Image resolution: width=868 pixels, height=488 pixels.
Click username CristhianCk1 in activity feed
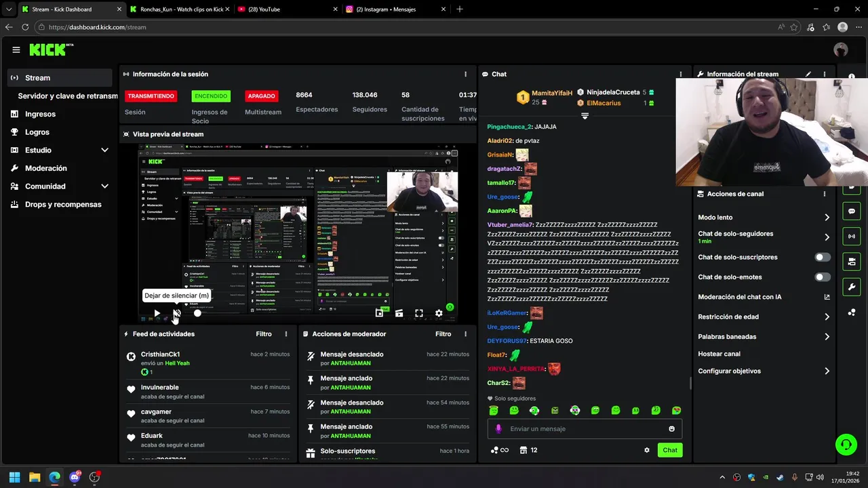[160, 354]
